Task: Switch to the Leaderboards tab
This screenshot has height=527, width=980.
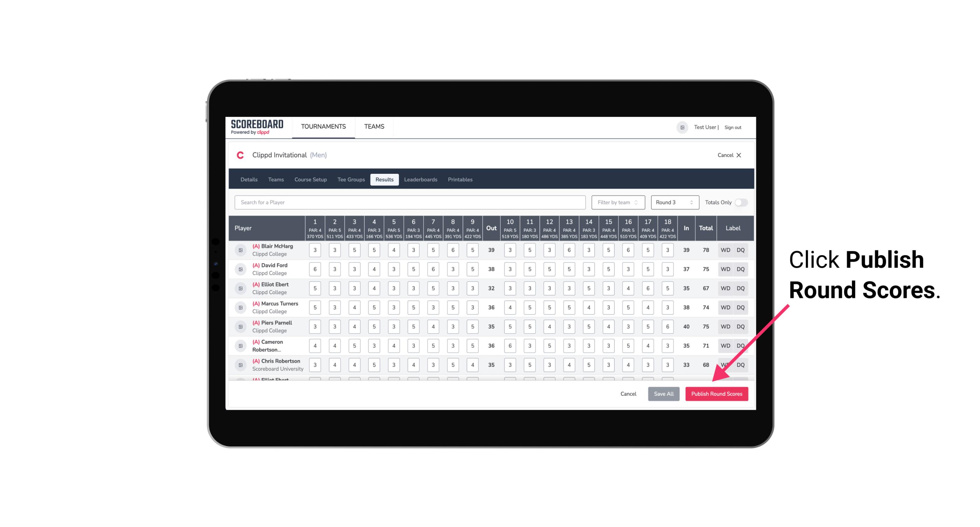Action: point(421,179)
